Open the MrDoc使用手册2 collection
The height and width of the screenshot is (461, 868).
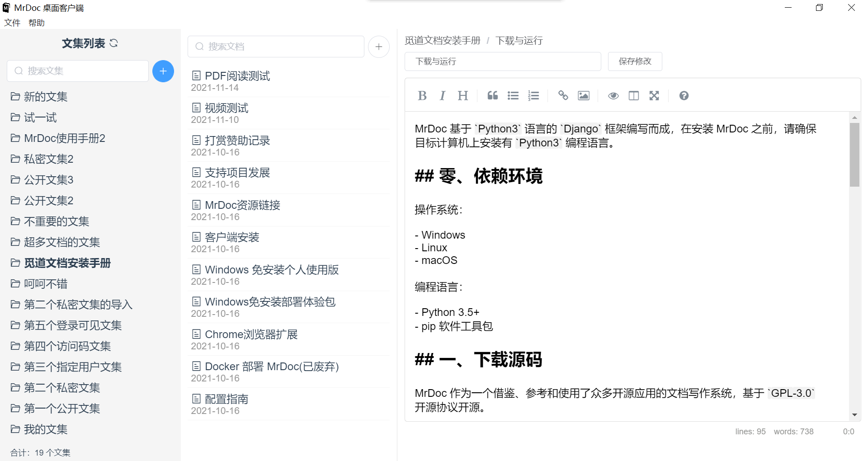coord(64,138)
